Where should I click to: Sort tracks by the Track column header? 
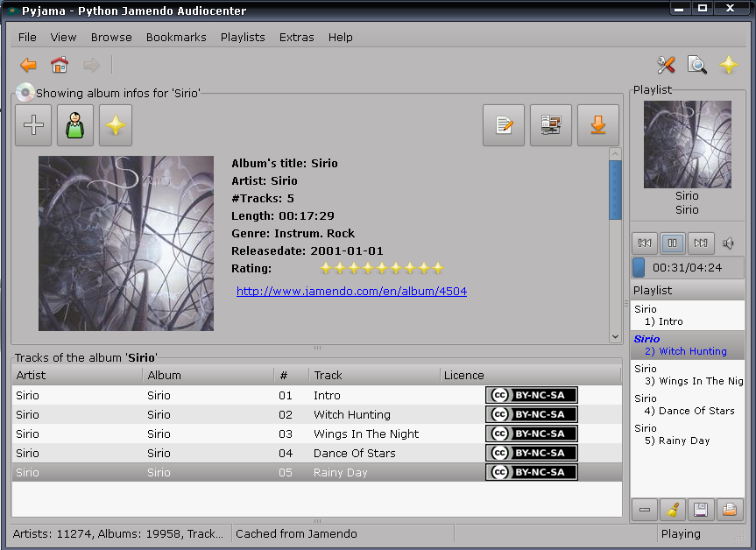pos(374,375)
